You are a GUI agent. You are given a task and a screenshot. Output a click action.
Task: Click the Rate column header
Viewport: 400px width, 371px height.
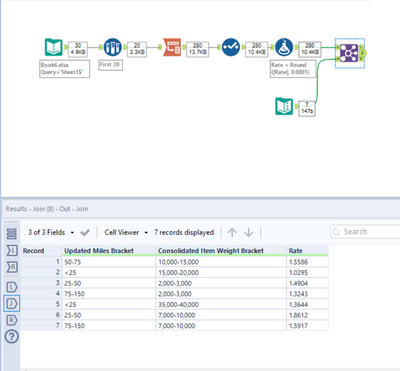click(x=307, y=251)
